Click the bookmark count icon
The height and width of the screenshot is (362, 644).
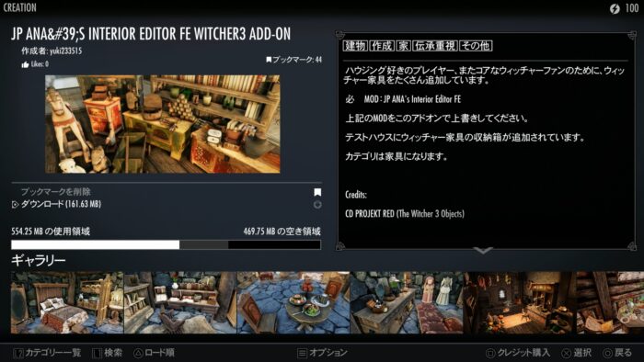[x=269, y=60]
